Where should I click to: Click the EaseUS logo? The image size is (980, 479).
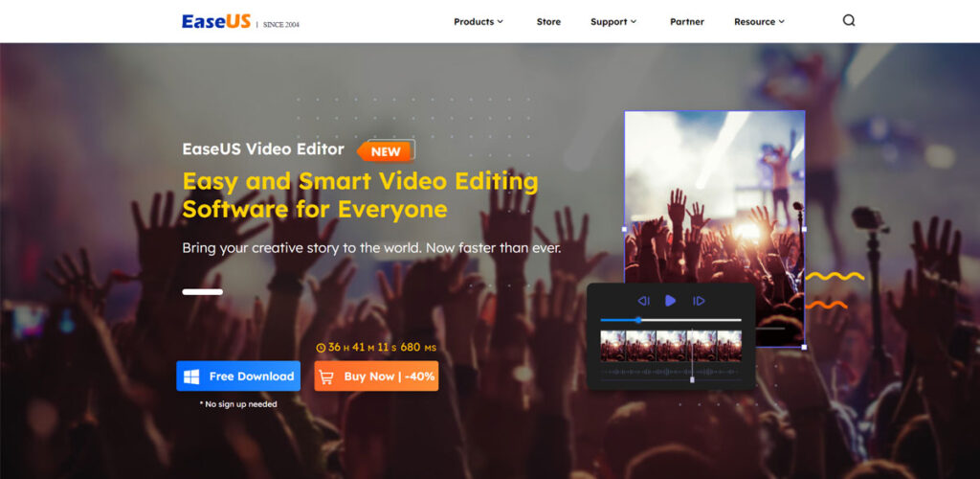[216, 22]
